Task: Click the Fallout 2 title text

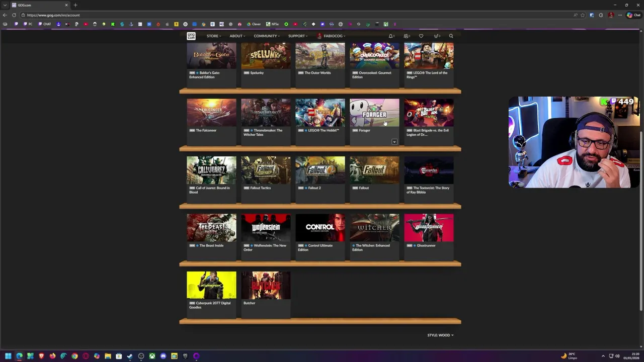Action: (314, 188)
